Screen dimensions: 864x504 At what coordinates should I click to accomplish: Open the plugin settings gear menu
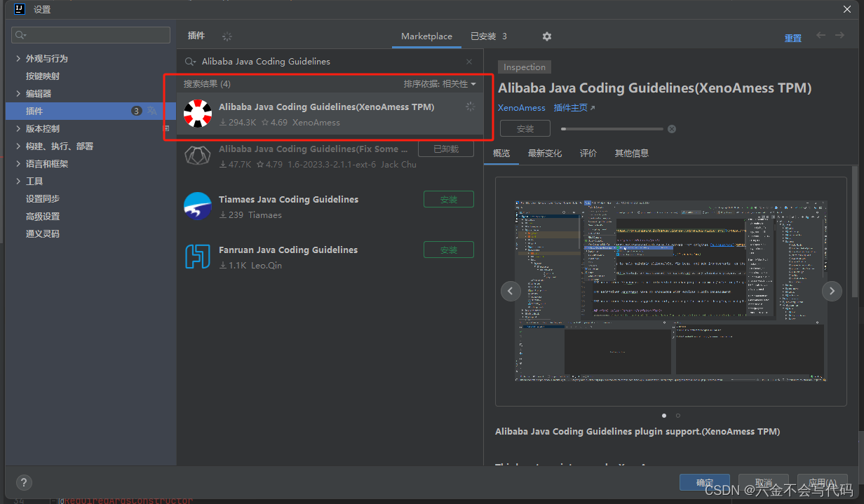[547, 36]
